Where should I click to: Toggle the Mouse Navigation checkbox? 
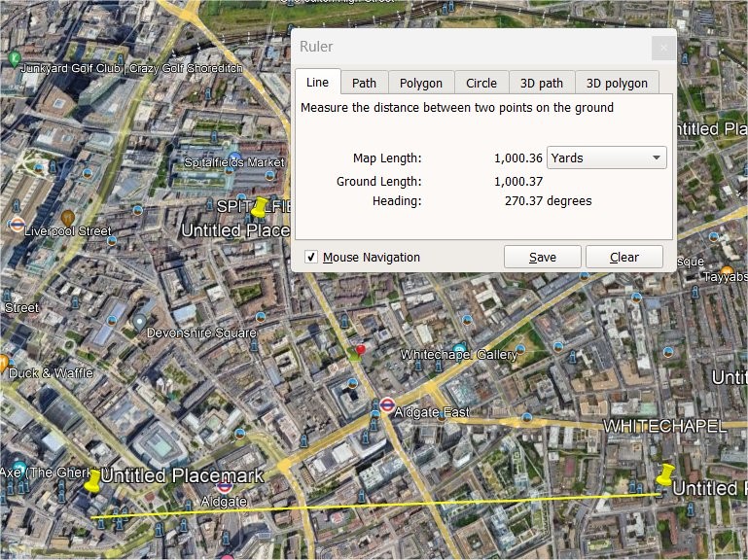tap(311, 258)
